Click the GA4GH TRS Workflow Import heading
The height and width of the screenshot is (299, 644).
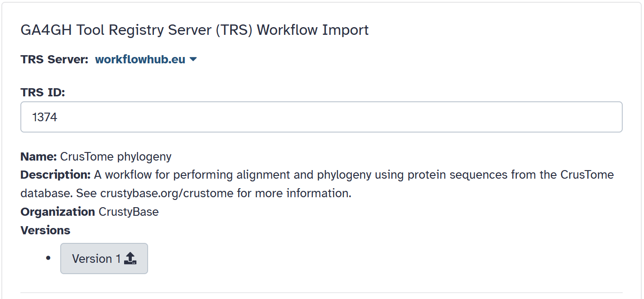[x=194, y=30]
